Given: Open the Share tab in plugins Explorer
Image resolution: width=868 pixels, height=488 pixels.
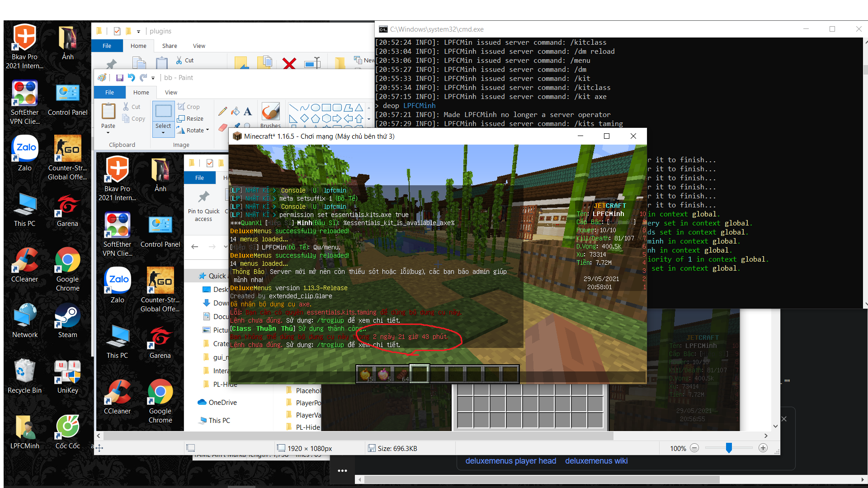Looking at the screenshot, I should point(170,46).
